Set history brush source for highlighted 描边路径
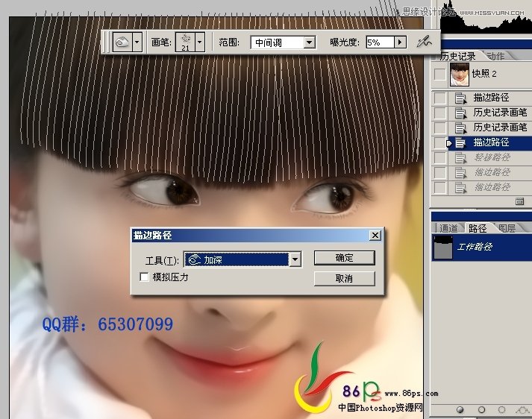Viewport: 532px width, 419px height. point(439,142)
